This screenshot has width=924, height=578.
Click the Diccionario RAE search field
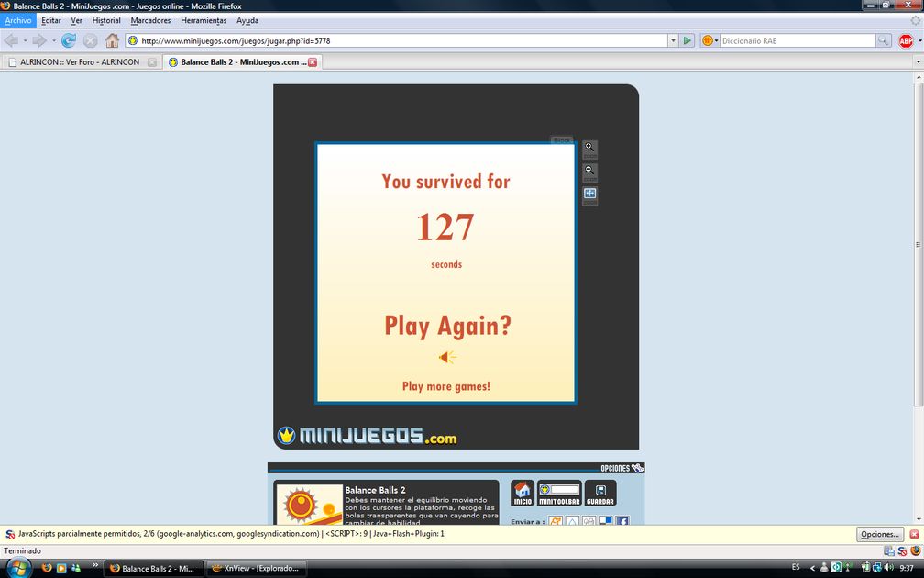click(797, 40)
